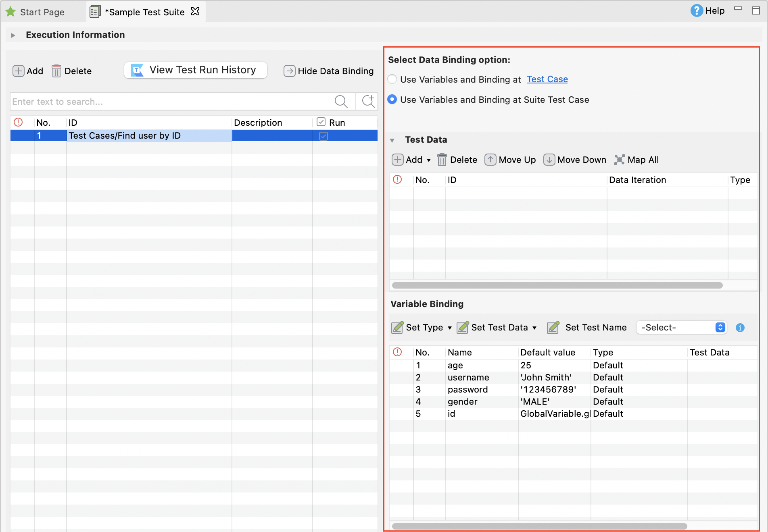The width and height of the screenshot is (768, 532).
Task: Open Help via the question mark icon
Action: coord(697,10)
